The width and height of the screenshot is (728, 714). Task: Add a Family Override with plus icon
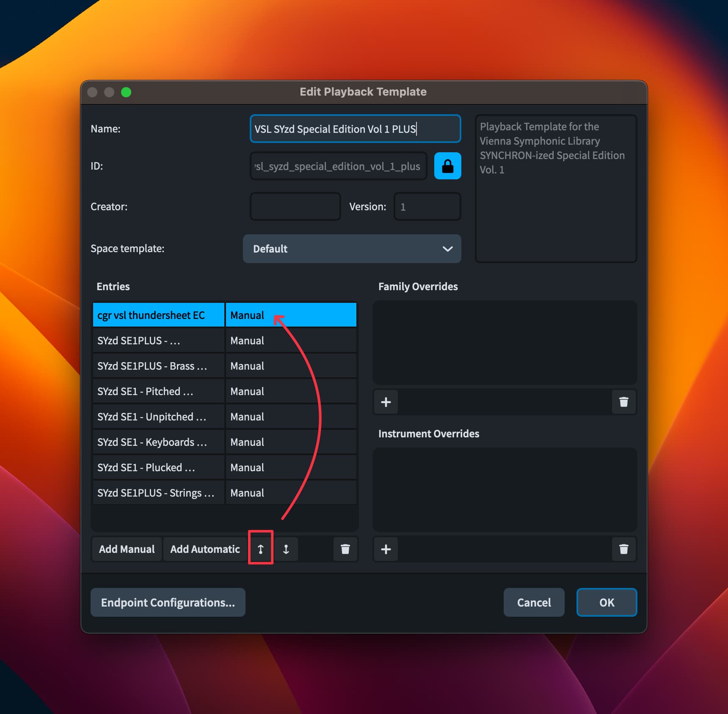[x=386, y=402]
